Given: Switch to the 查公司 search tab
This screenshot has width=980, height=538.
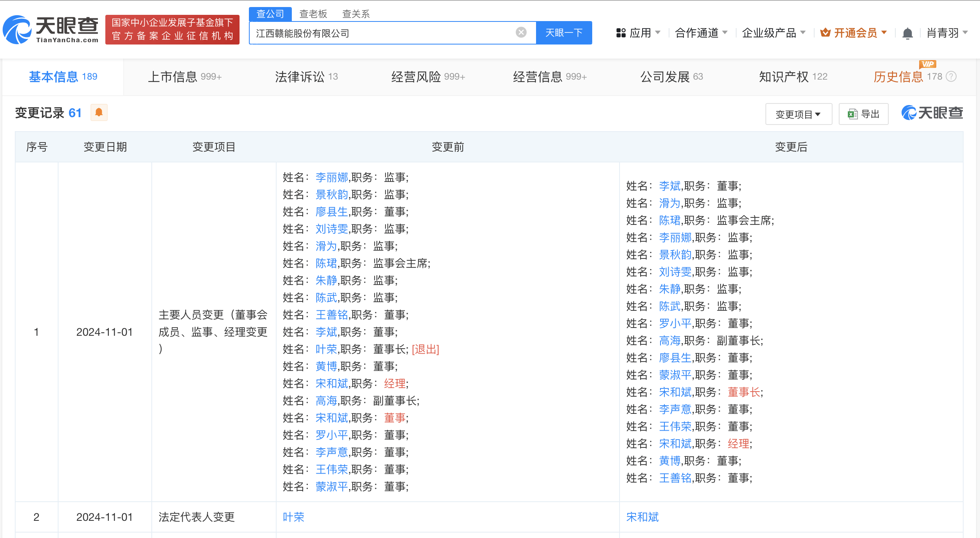Looking at the screenshot, I should point(270,14).
